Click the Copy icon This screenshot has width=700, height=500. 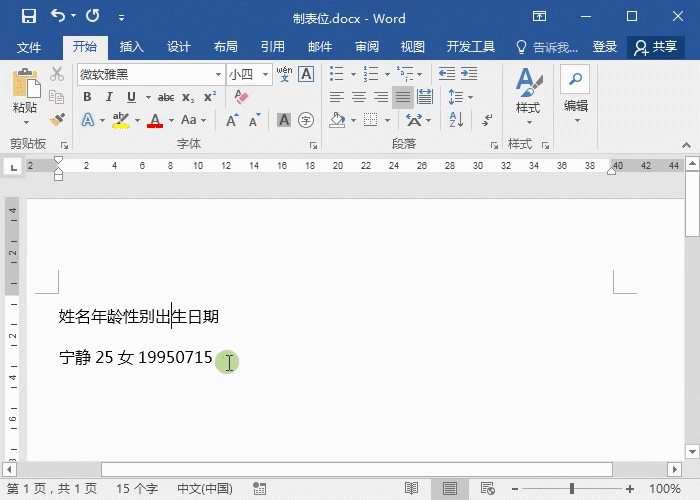point(57,97)
